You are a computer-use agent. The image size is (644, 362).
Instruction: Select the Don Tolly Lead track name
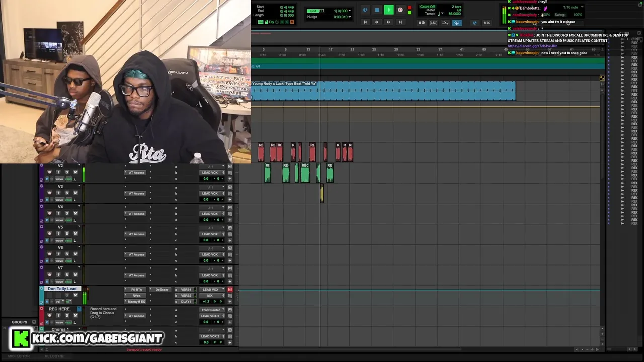pyautogui.click(x=62, y=289)
